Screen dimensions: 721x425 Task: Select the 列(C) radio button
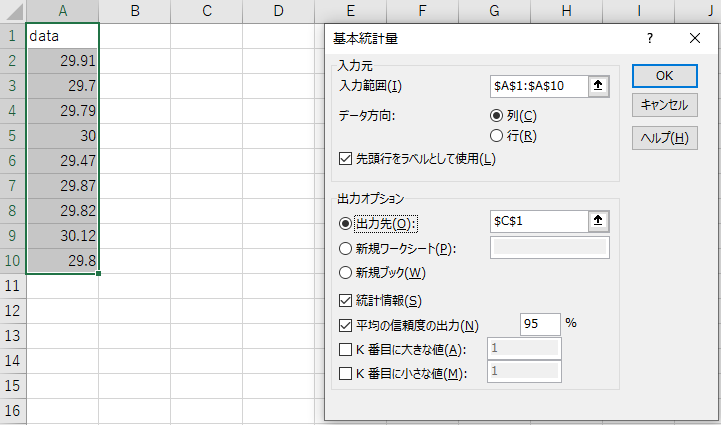click(496, 115)
